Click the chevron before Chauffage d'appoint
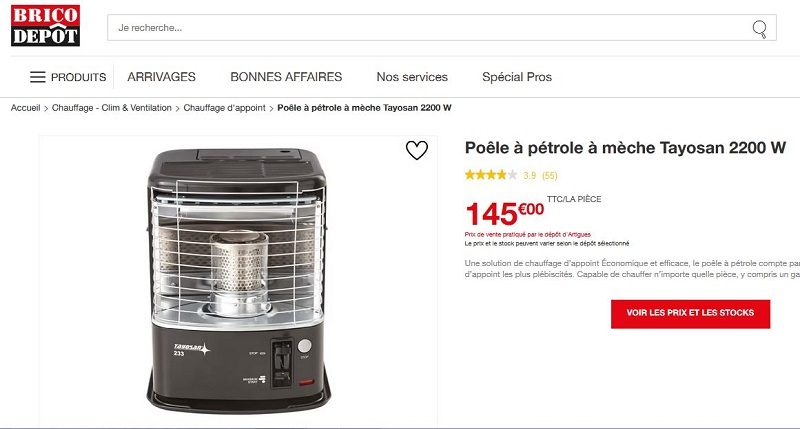This screenshot has width=800, height=429. point(178,108)
